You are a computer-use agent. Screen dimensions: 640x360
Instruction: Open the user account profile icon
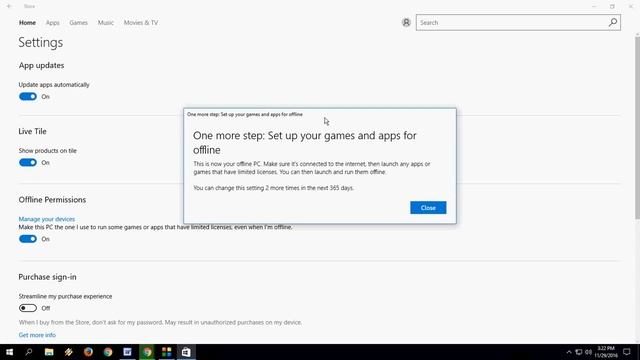406,23
